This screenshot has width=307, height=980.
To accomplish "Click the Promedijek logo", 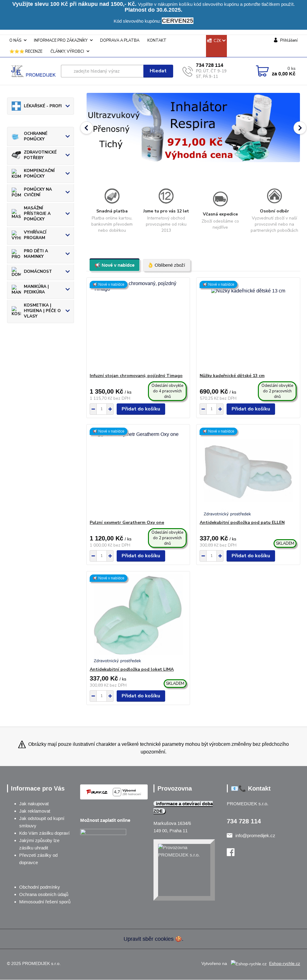I will [33, 71].
